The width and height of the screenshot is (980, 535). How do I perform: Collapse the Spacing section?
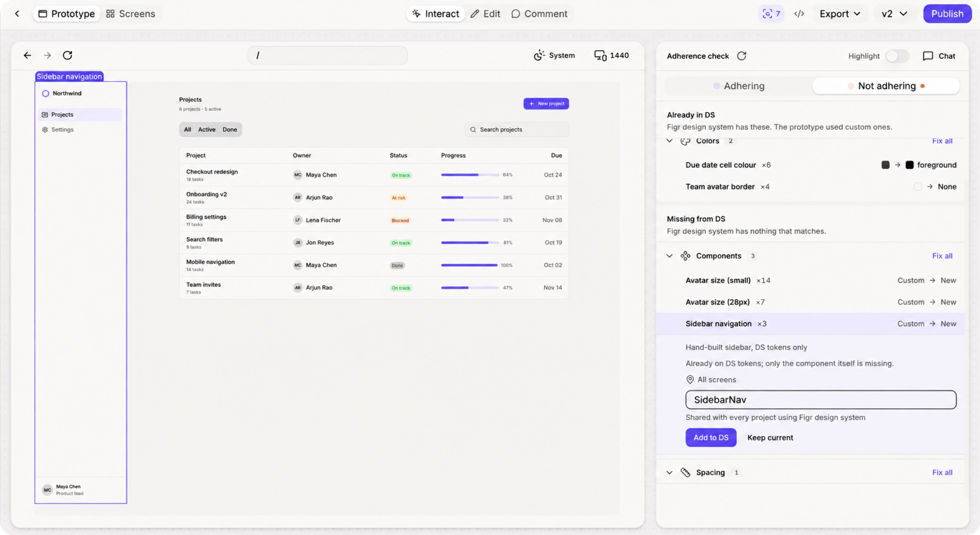point(670,472)
